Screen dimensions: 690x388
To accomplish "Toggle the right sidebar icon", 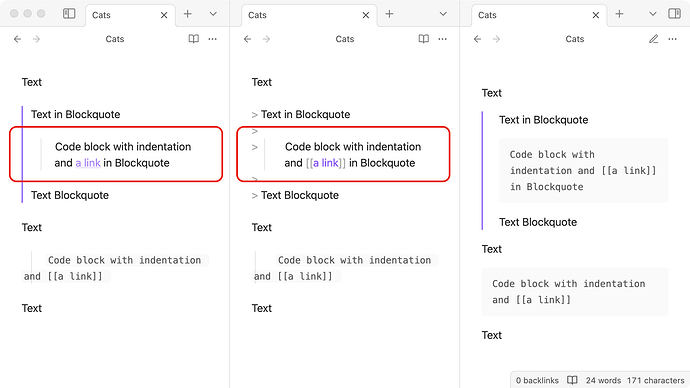I will click(x=674, y=14).
